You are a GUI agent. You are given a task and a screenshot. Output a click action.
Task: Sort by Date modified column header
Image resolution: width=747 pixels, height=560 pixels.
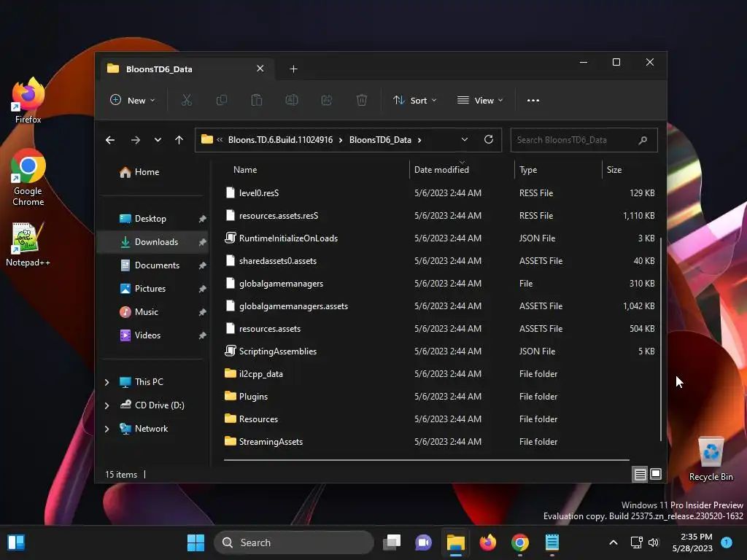tap(462, 169)
